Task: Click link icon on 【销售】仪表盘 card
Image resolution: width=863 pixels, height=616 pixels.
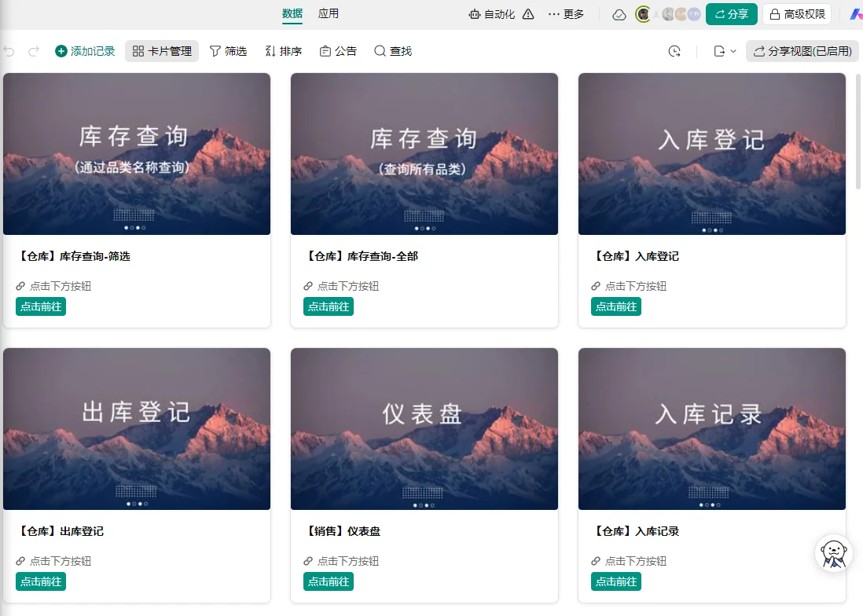Action: tap(308, 561)
